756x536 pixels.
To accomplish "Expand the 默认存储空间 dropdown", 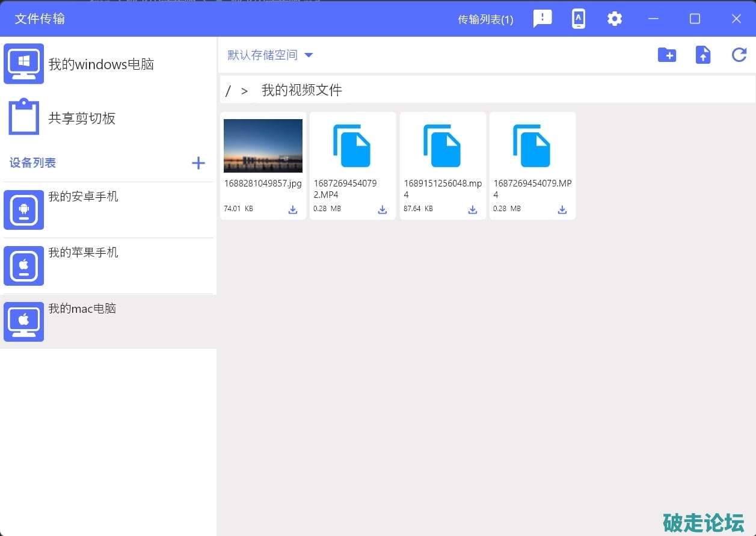I will (270, 55).
